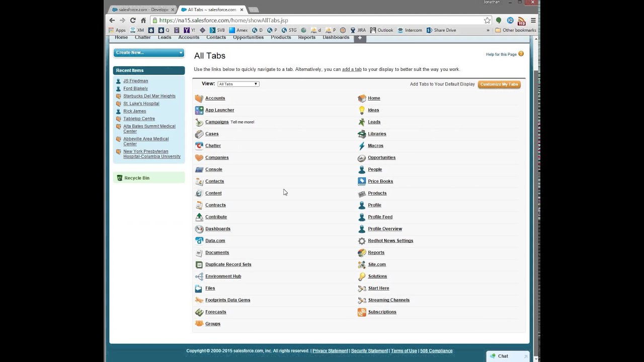Click the Solutions icon
Screen dimensions: 644x362
(x=362, y=277)
